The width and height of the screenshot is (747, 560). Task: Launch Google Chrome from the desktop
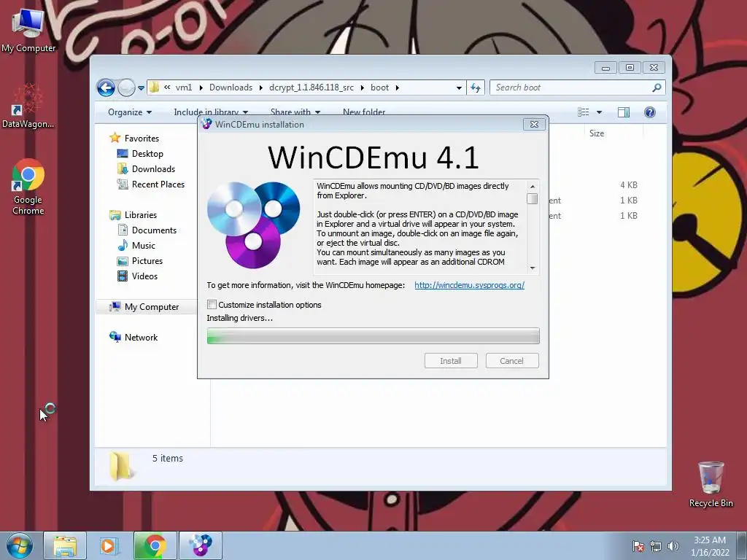coord(28,186)
